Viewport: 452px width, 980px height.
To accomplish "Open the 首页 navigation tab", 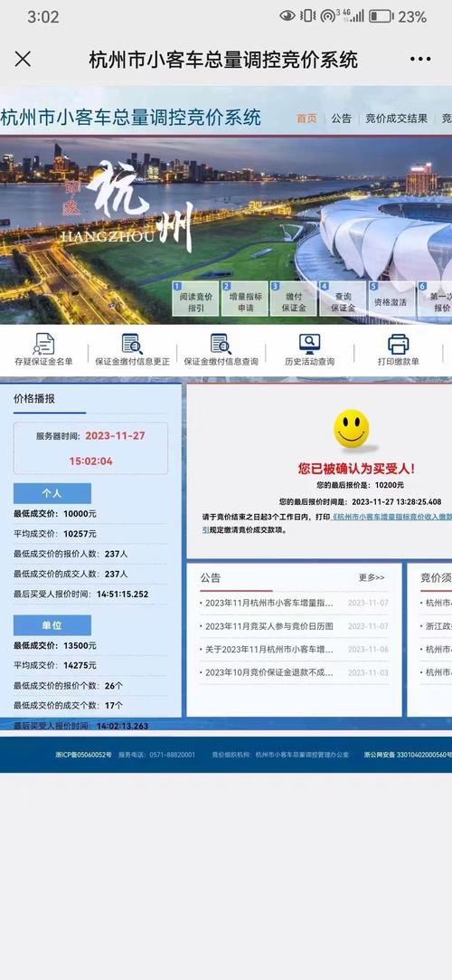I will pyautogui.click(x=306, y=119).
